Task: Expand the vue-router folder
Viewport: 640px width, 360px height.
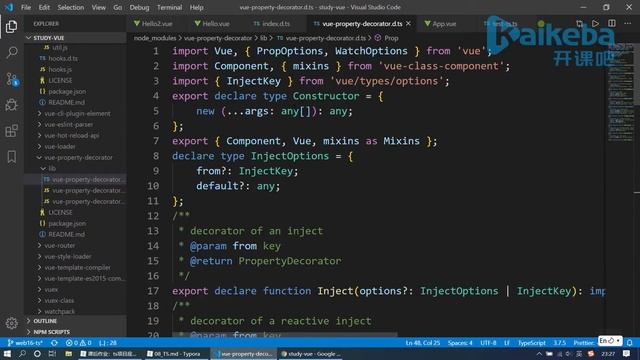Action: (x=60, y=246)
